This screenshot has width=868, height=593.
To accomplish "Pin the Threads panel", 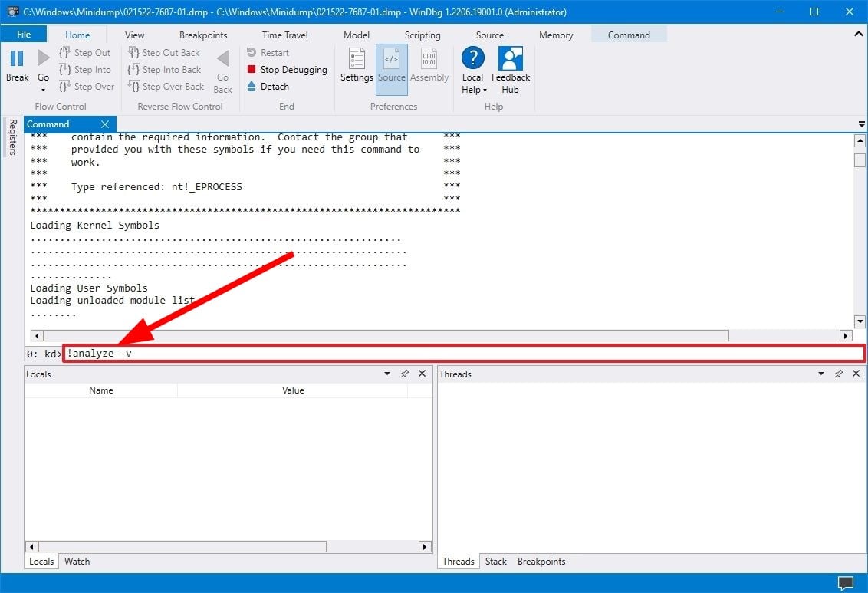I will click(839, 374).
